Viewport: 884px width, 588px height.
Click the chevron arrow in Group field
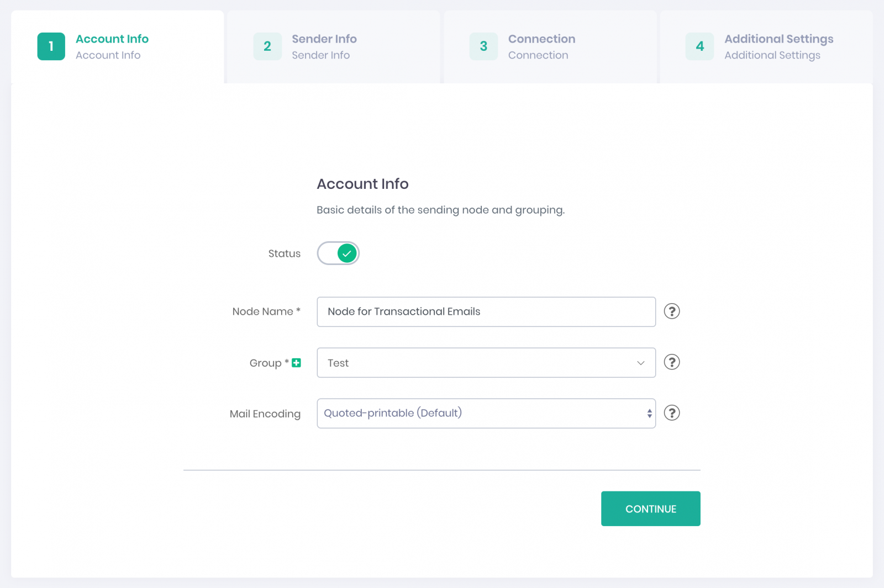(x=640, y=363)
